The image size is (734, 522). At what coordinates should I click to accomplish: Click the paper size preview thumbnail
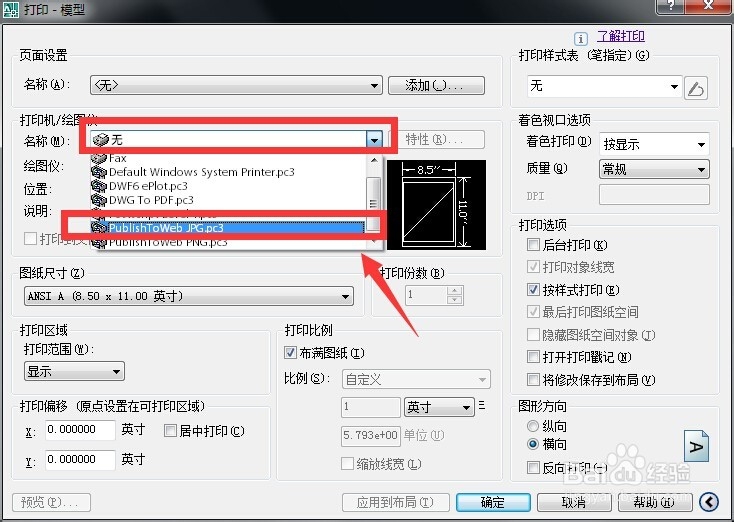(x=436, y=205)
